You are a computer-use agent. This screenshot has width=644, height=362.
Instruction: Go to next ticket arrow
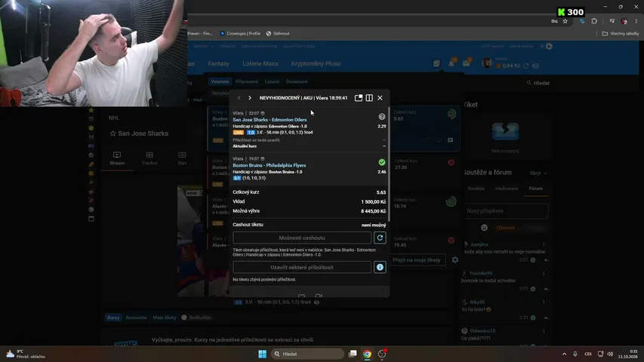[250, 98]
